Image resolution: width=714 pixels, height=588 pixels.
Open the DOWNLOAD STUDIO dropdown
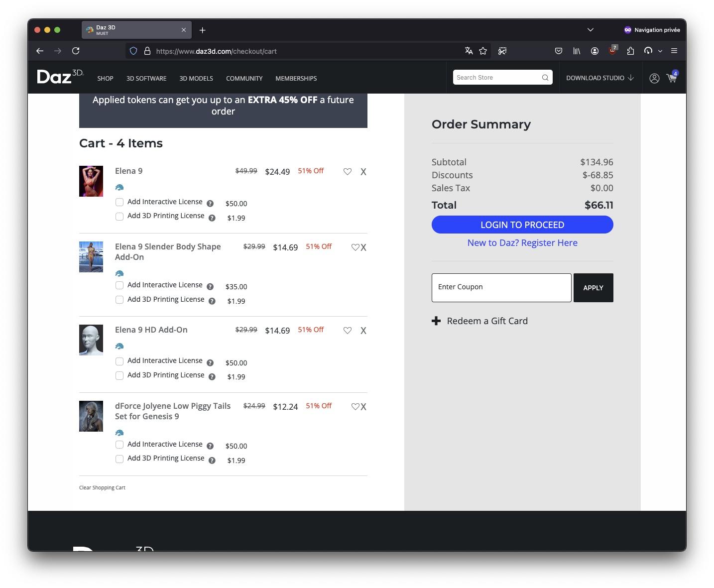point(600,78)
